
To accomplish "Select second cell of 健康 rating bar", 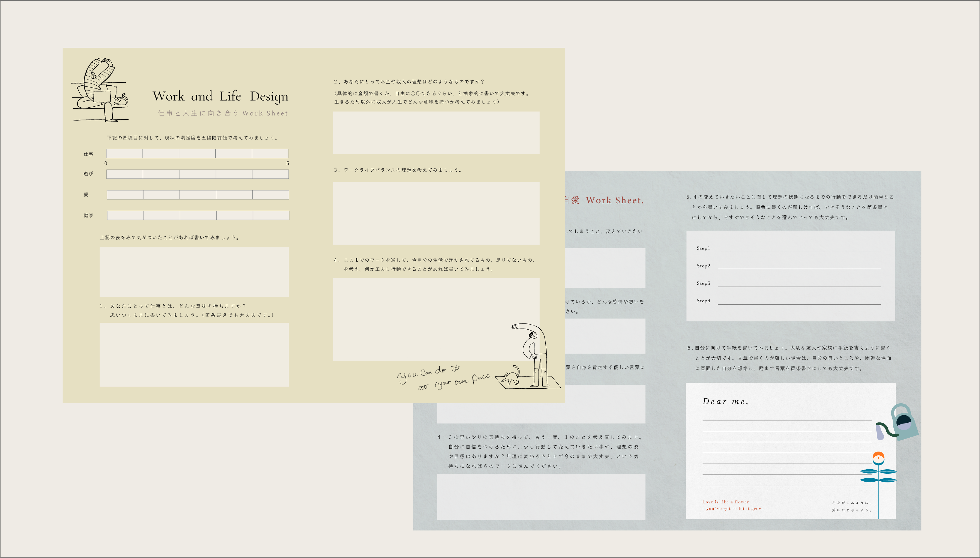I will [x=162, y=215].
